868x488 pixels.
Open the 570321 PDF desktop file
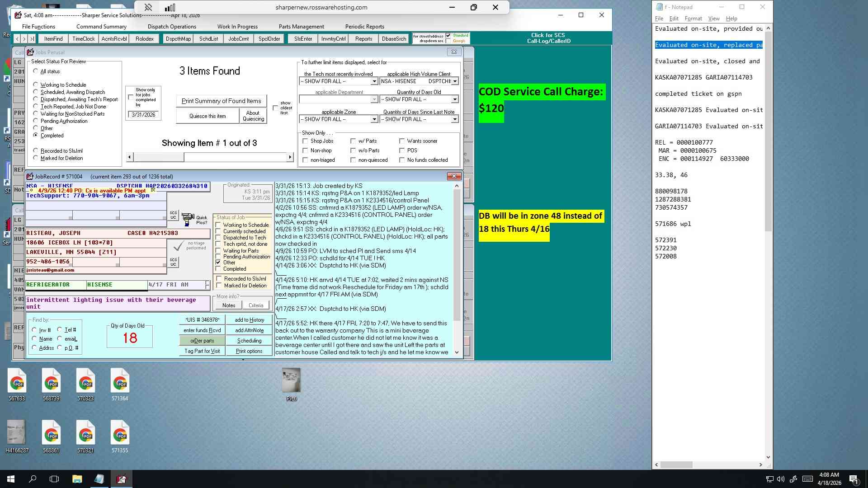coord(85,436)
